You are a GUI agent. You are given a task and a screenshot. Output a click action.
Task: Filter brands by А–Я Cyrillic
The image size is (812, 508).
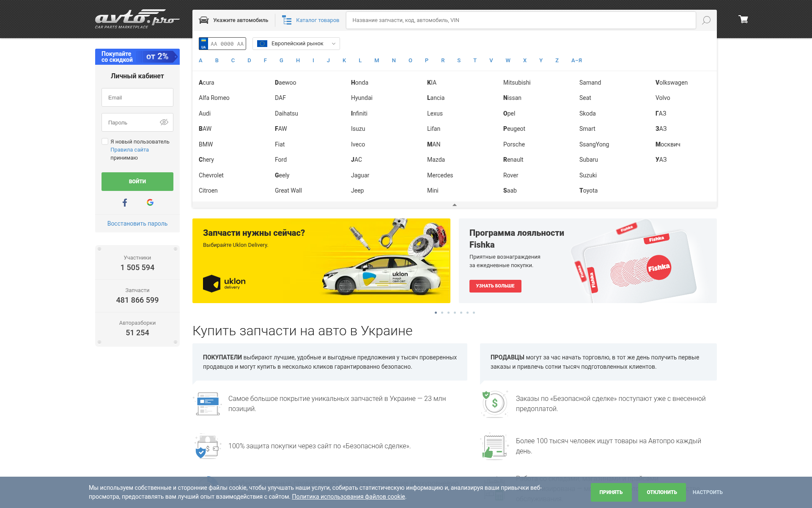576,61
